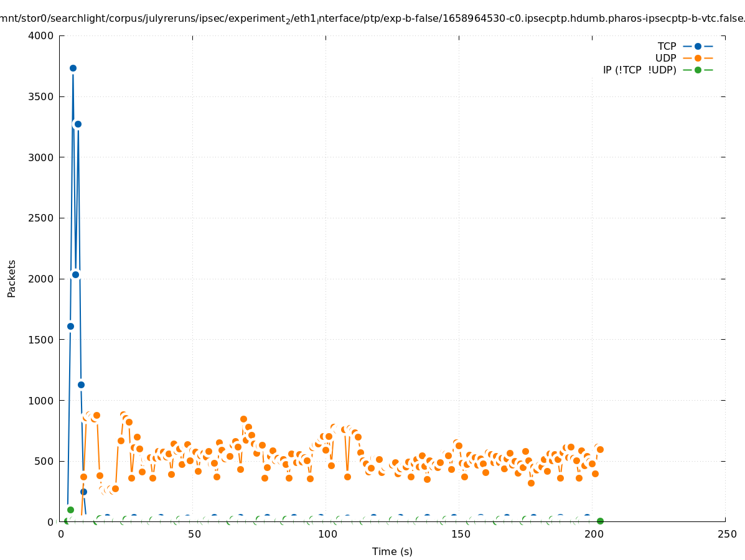
Task: Click the orange UDP legend marker
Action: [698, 58]
